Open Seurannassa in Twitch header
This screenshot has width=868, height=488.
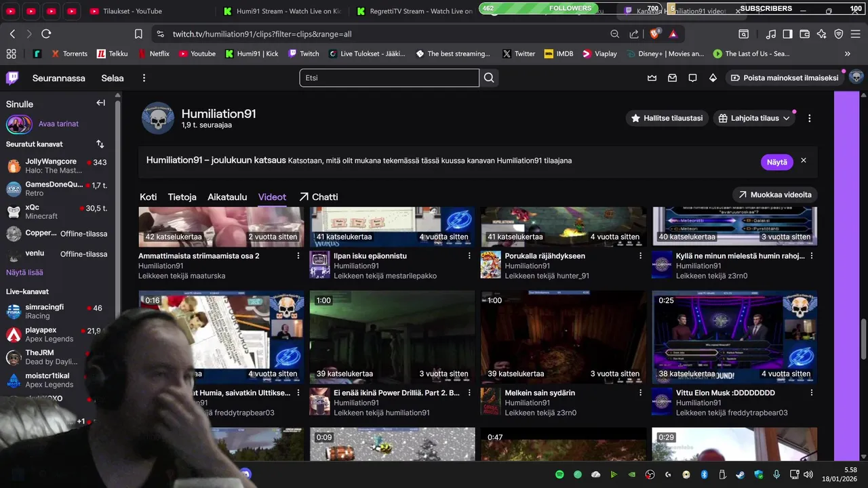coord(59,78)
